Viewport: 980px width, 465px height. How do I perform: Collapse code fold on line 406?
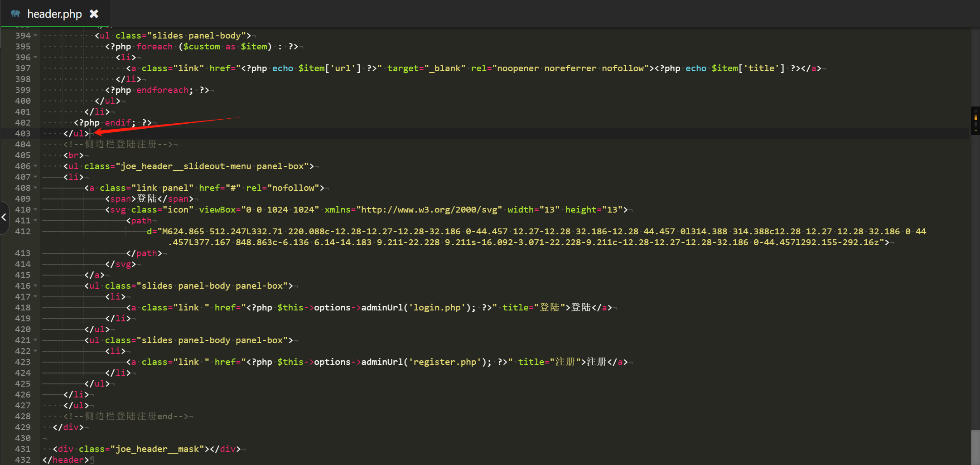[x=35, y=166]
